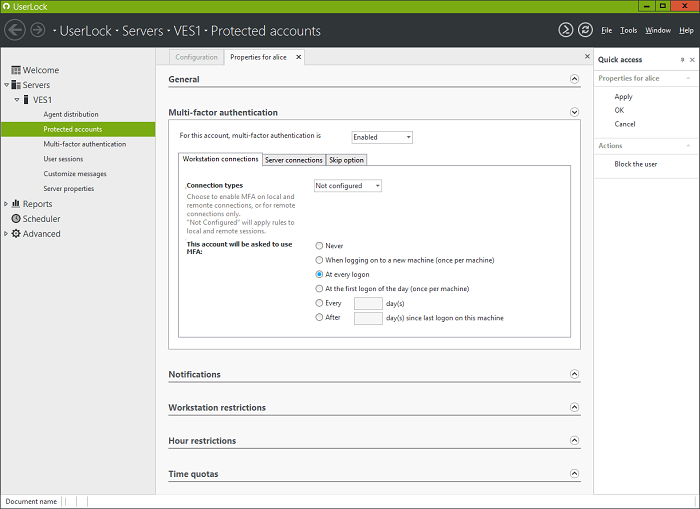Click the Scheduler clock icon
Image resolution: width=700 pixels, height=509 pixels.
pyautogui.click(x=15, y=219)
